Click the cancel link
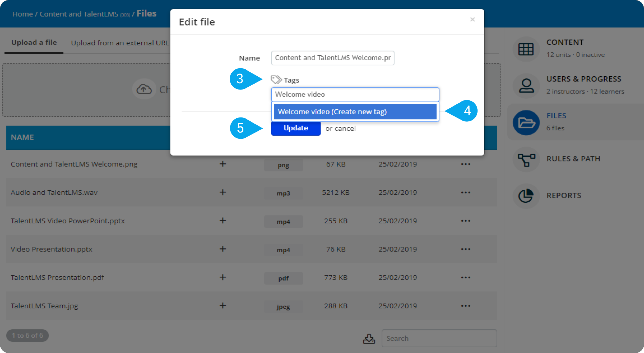 coord(345,128)
